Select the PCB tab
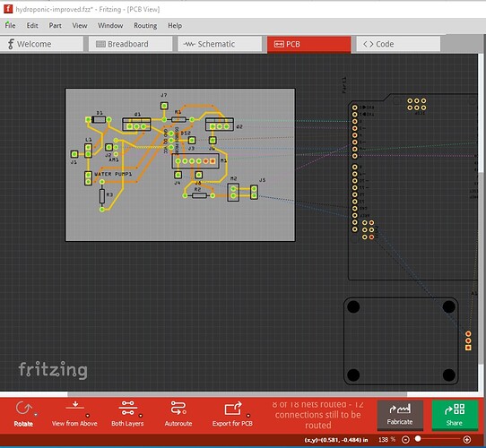This screenshot has height=448, width=486. [x=309, y=44]
